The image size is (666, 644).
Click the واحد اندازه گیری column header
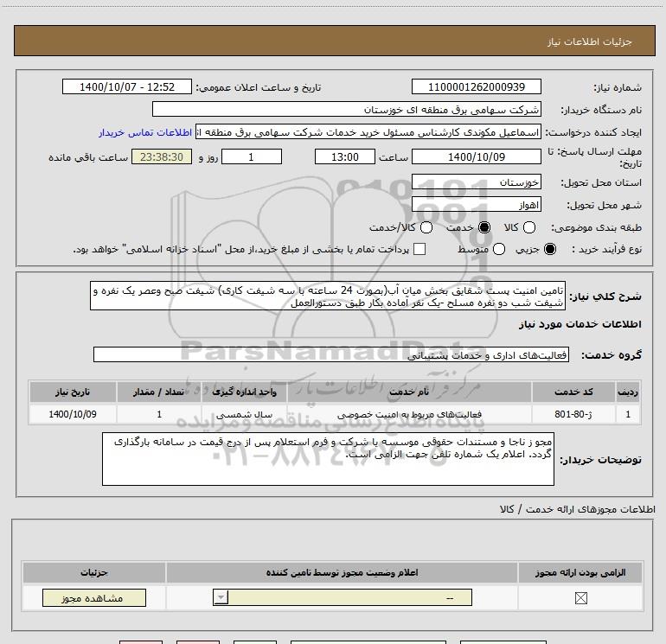(x=244, y=392)
